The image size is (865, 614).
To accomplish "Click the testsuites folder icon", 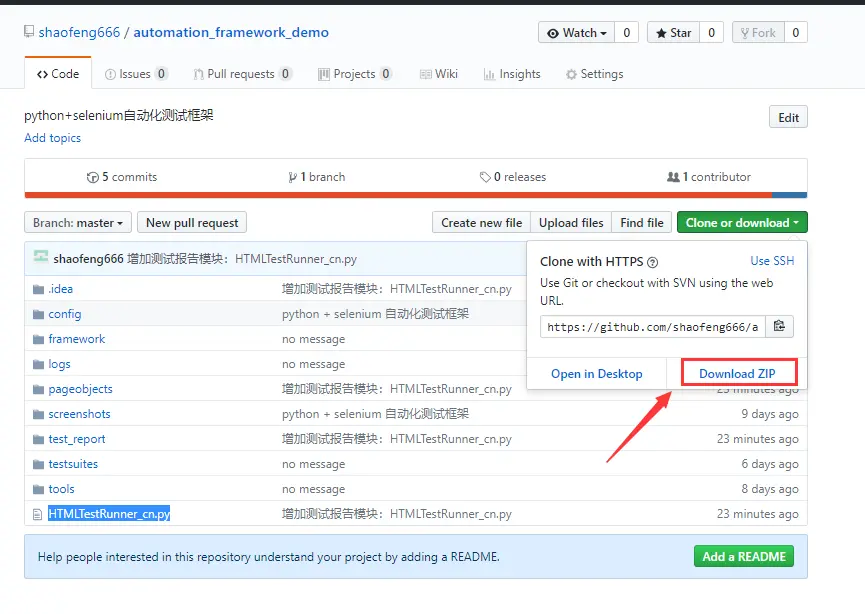I will [x=38, y=464].
